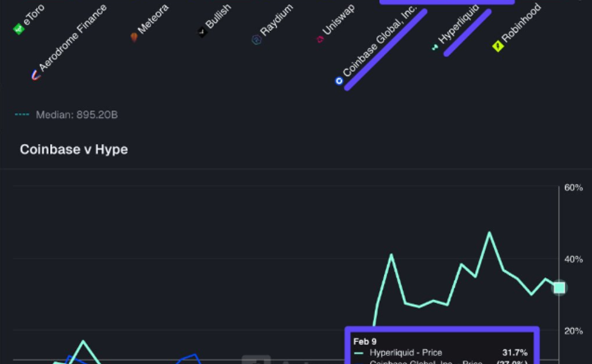Screen dimensions: 592x364
Task: Select the Bullish logo icon
Action: (201, 31)
